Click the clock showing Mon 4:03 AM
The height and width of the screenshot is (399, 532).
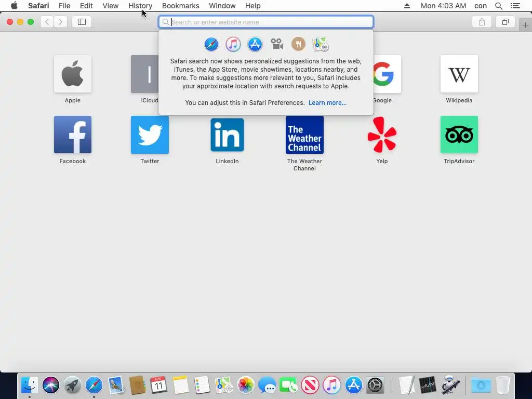[443, 6]
